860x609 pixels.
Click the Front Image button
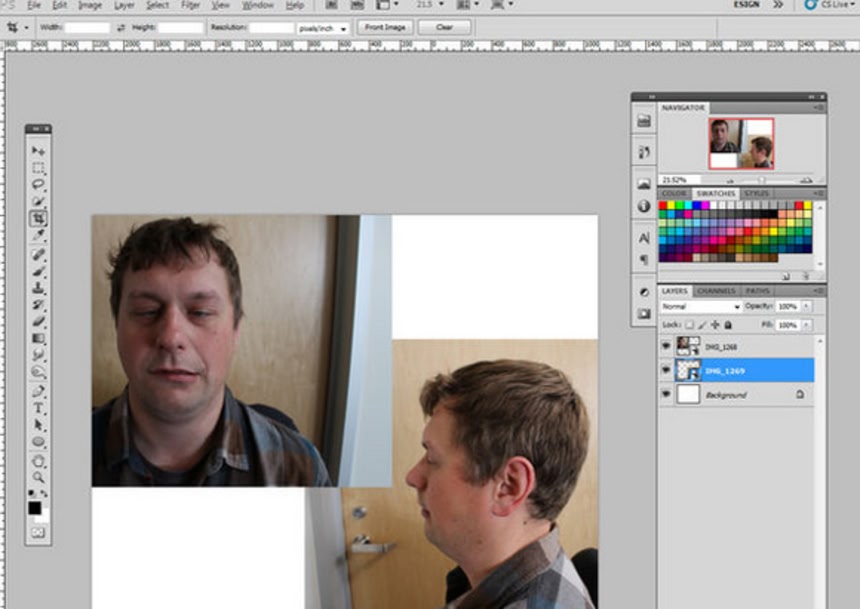[385, 27]
